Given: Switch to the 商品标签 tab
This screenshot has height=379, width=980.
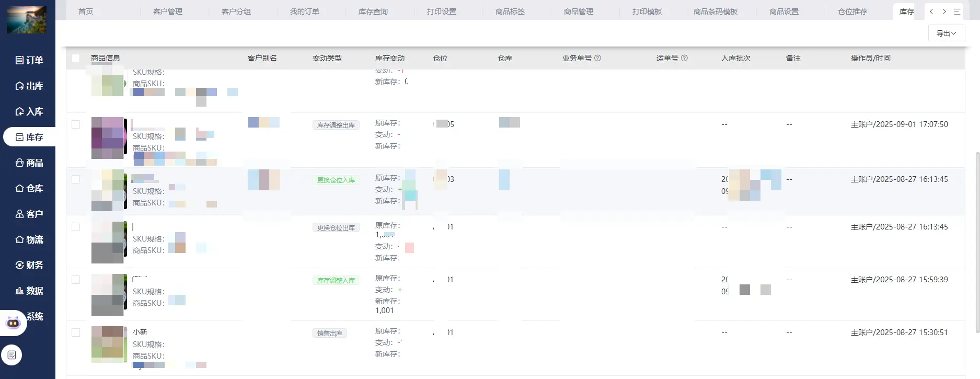Looking at the screenshot, I should click(x=510, y=12).
